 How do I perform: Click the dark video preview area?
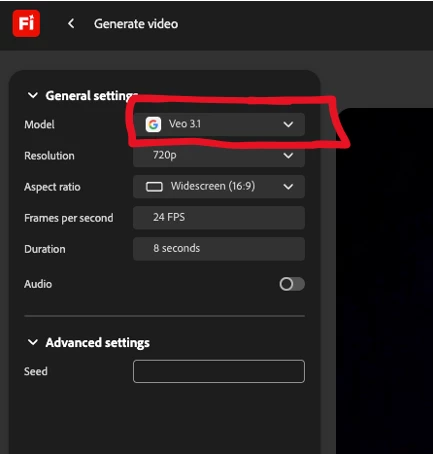point(385,281)
